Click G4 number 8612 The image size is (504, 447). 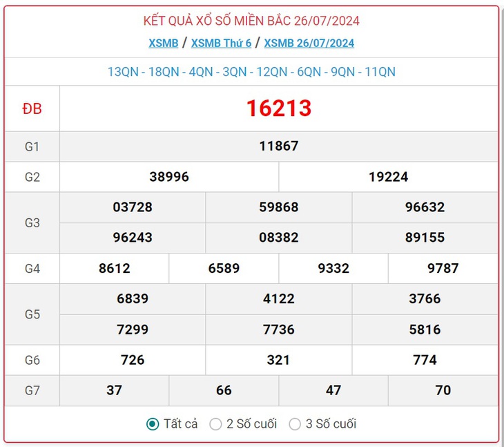[115, 269]
